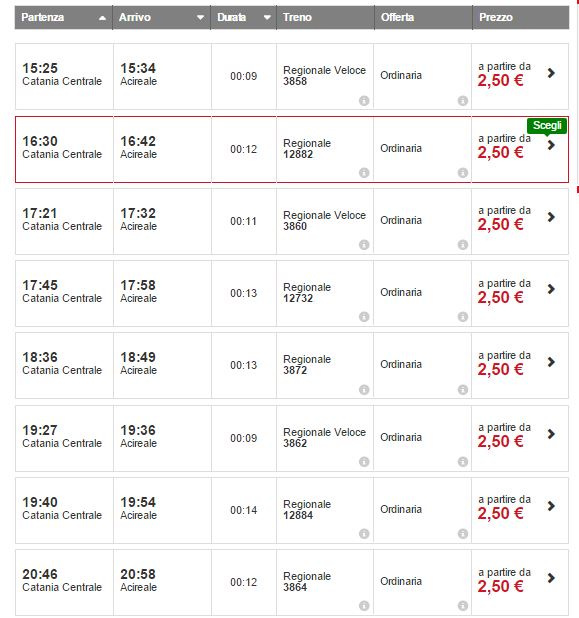Show offer info for Regionale 12884 row

click(463, 534)
